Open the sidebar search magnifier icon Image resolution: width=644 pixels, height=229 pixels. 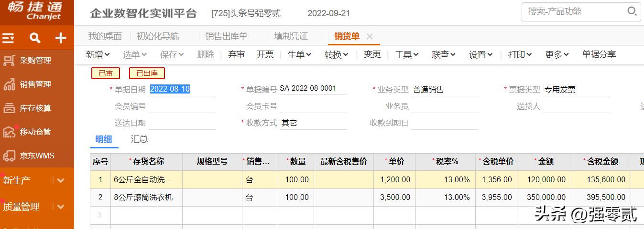(x=35, y=38)
